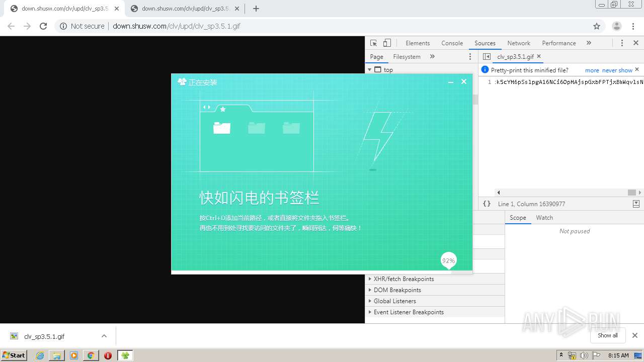
Task: Pretty-print the file with the braces icon
Action: coord(487,204)
